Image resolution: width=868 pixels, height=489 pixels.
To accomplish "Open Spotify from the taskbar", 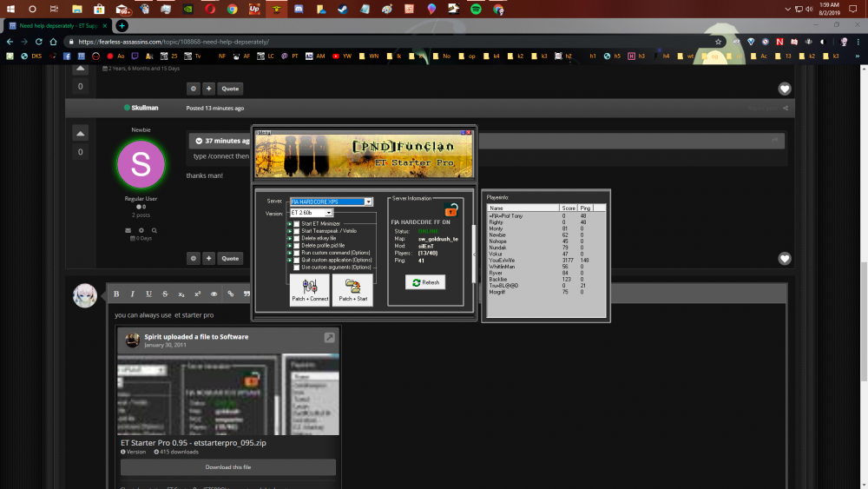I will coord(476,9).
